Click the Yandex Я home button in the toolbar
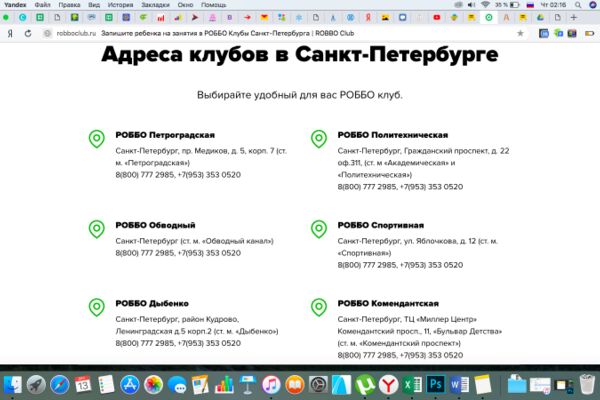The width and height of the screenshot is (600, 400). [x=10, y=33]
